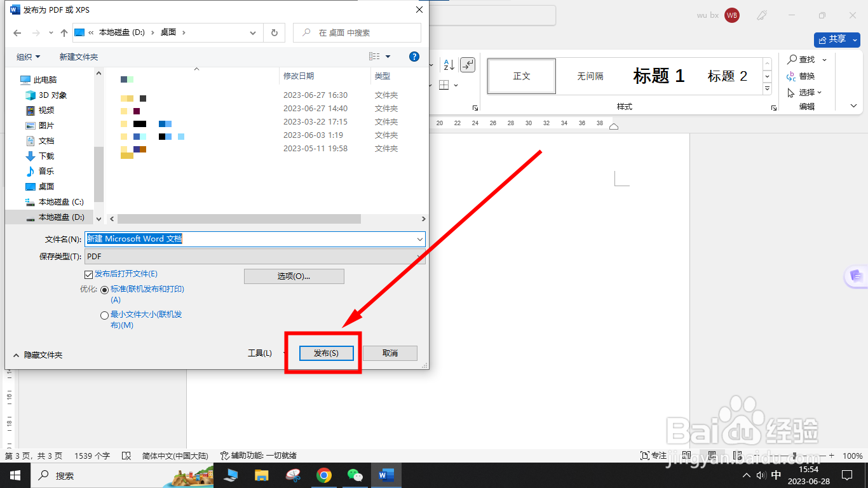Screen dimensions: 868x488
Task: Open WeChat from the taskbar
Action: tap(355, 475)
